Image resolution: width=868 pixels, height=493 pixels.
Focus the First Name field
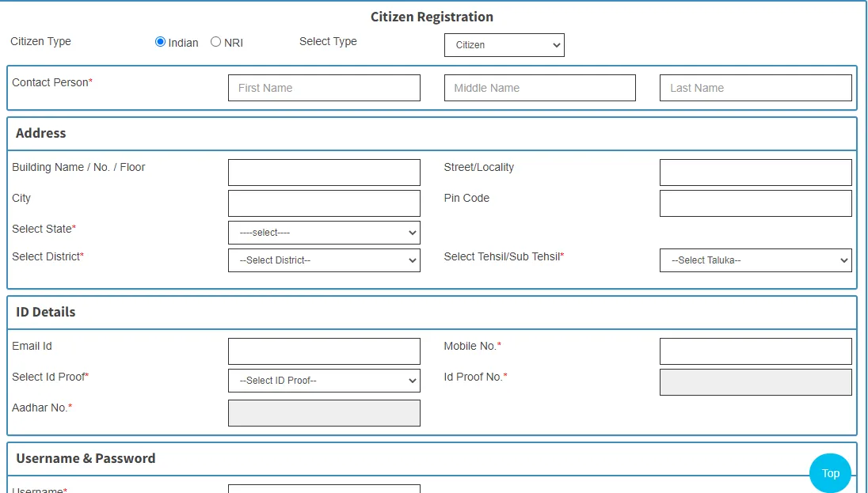coord(324,88)
